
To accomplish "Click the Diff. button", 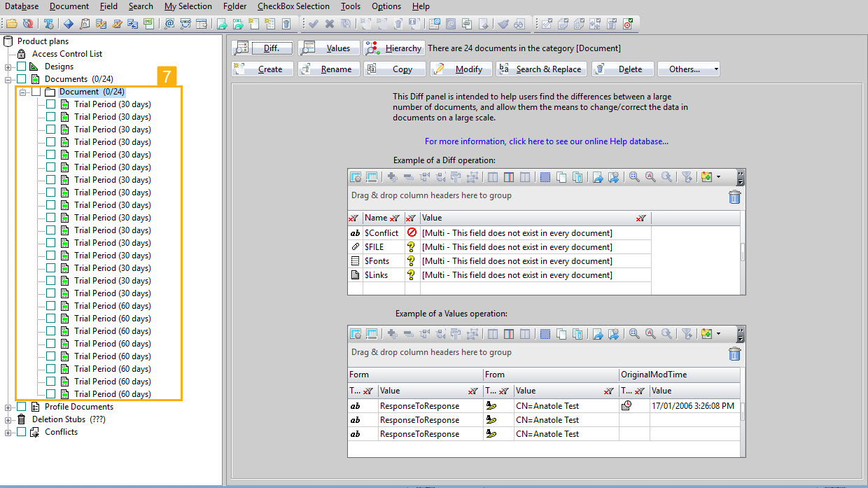I will pyautogui.click(x=261, y=48).
